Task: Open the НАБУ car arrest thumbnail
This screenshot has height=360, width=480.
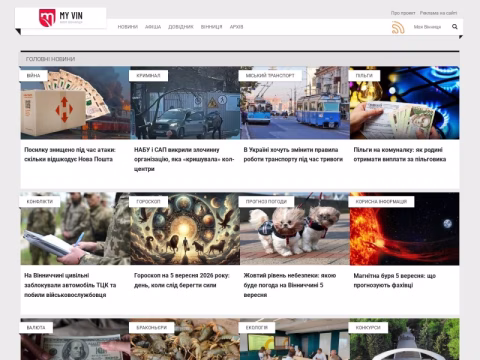Action: 185,103
